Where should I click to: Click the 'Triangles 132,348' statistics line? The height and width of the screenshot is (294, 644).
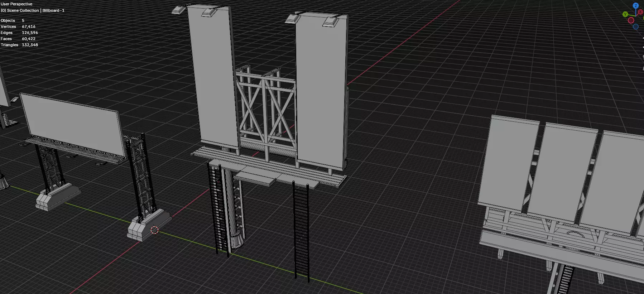point(19,45)
